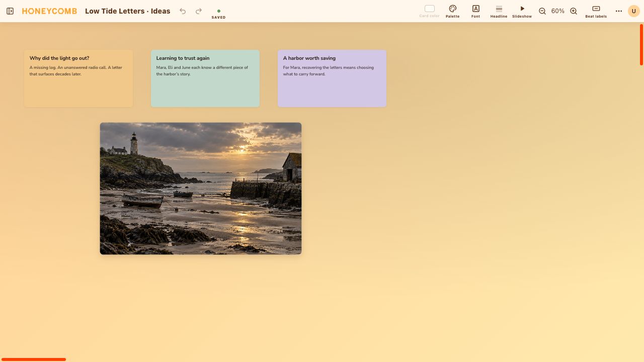Select the card 'Learning to trust again'

point(205,78)
